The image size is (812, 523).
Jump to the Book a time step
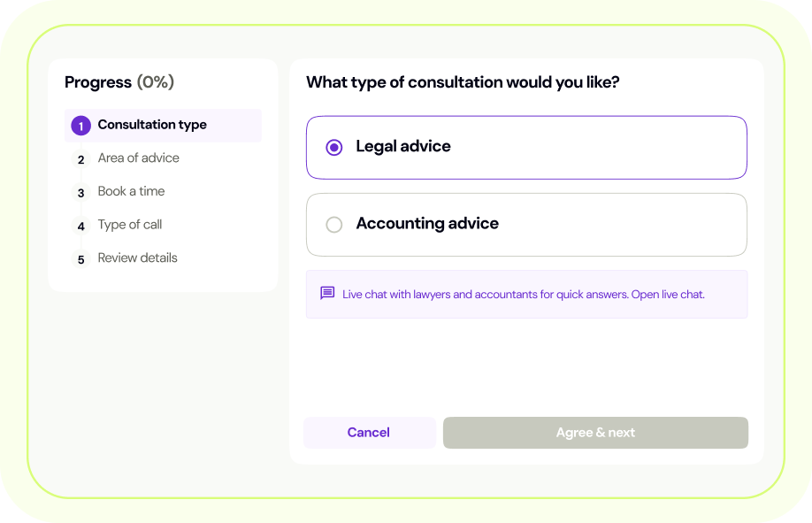pyautogui.click(x=131, y=193)
